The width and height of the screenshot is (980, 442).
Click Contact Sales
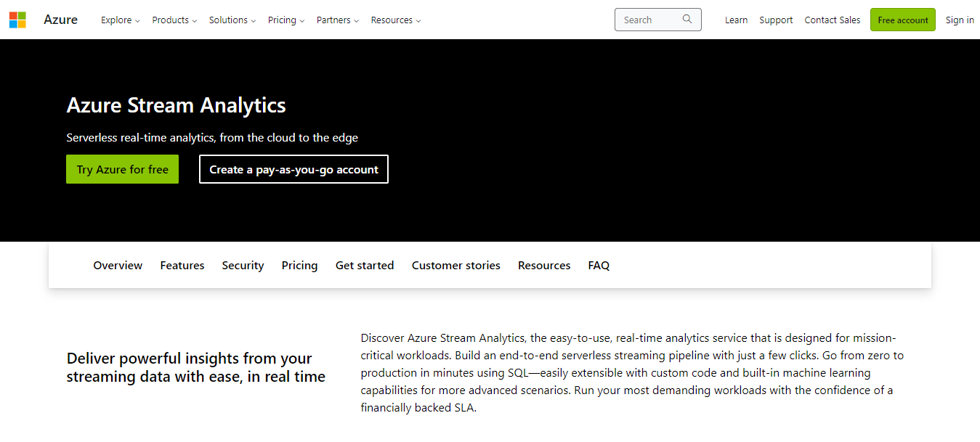(x=832, y=20)
